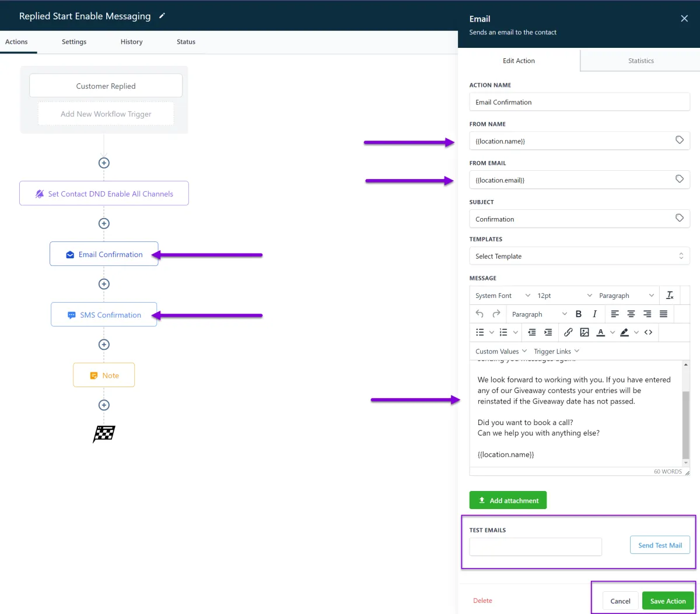The width and height of the screenshot is (700, 614).
Task: Click the Add attachment button
Action: pyautogui.click(x=508, y=500)
